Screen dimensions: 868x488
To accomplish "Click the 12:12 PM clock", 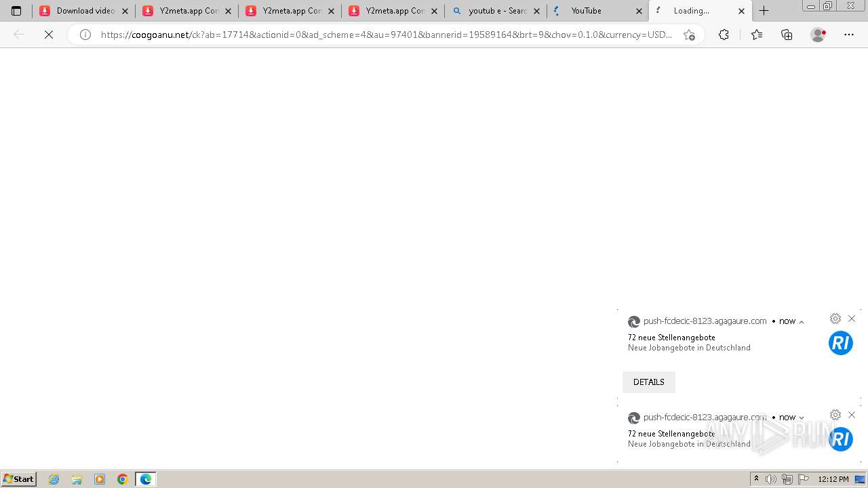I will click(x=833, y=479).
